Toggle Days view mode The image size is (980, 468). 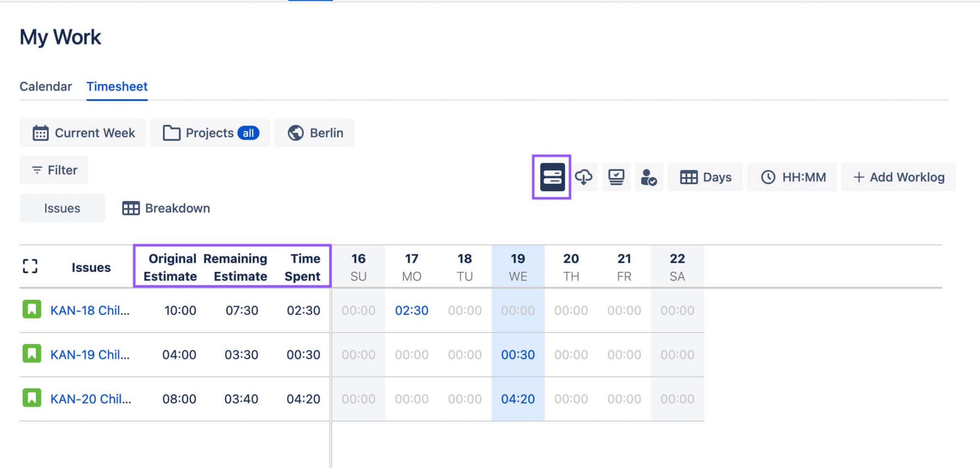[704, 177]
